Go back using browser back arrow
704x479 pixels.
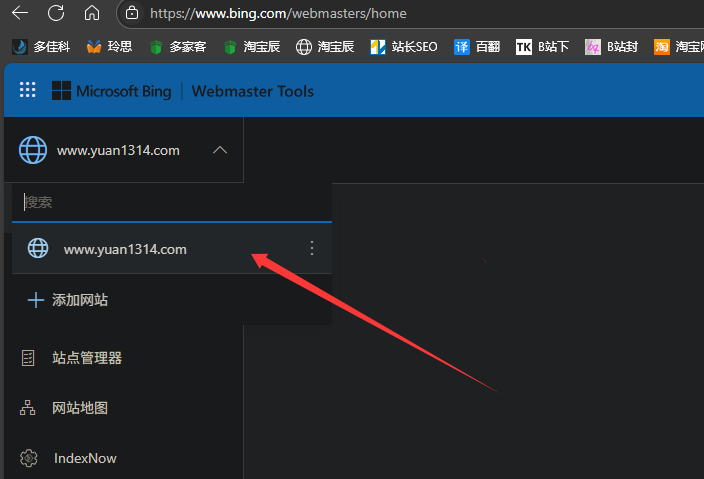pos(20,13)
